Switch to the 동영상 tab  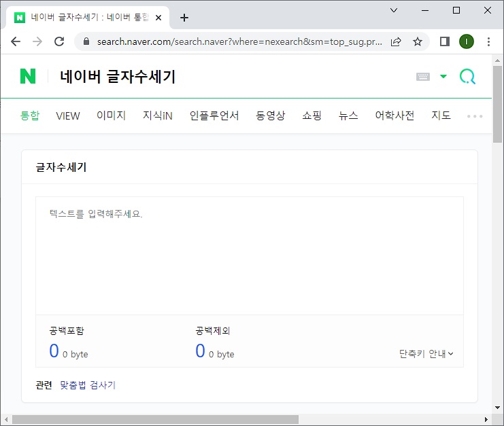coord(270,116)
